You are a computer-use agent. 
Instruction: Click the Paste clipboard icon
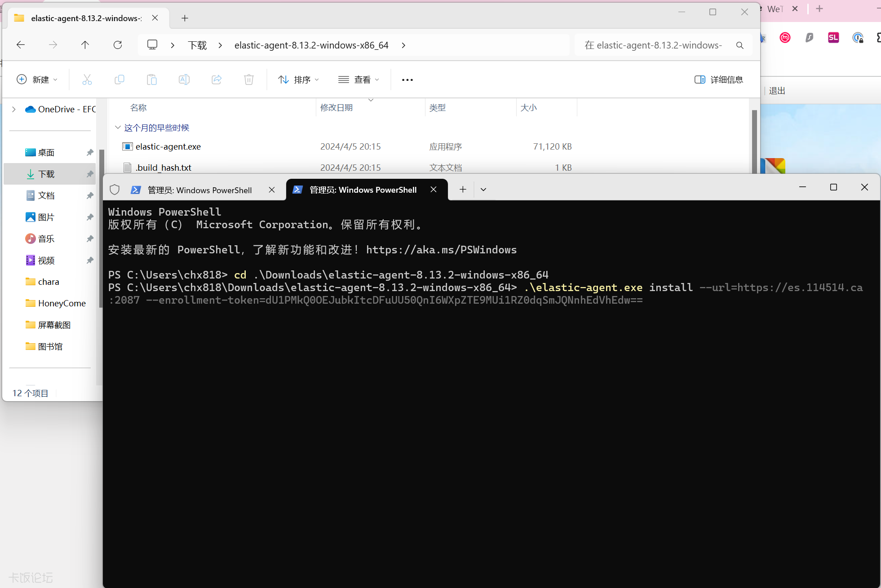click(152, 80)
